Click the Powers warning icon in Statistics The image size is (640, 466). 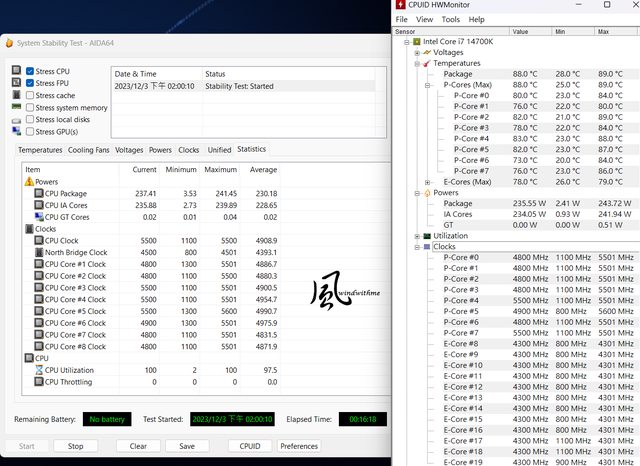click(27, 182)
